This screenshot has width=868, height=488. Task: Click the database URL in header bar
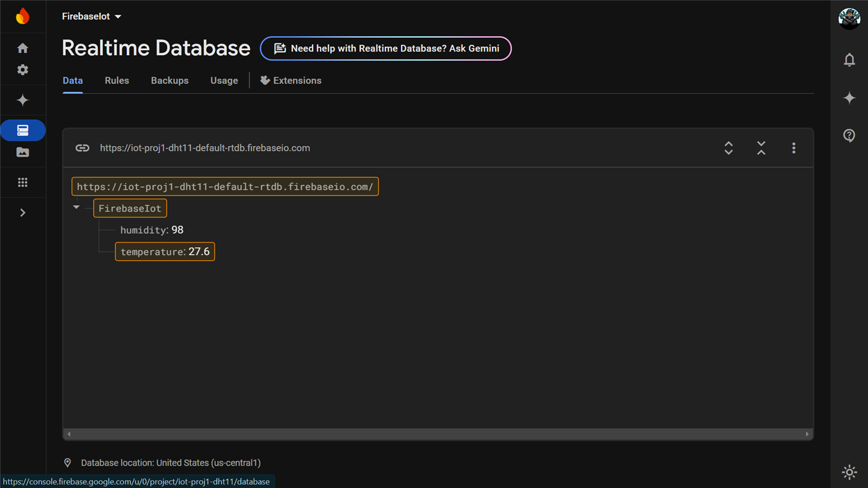click(205, 148)
